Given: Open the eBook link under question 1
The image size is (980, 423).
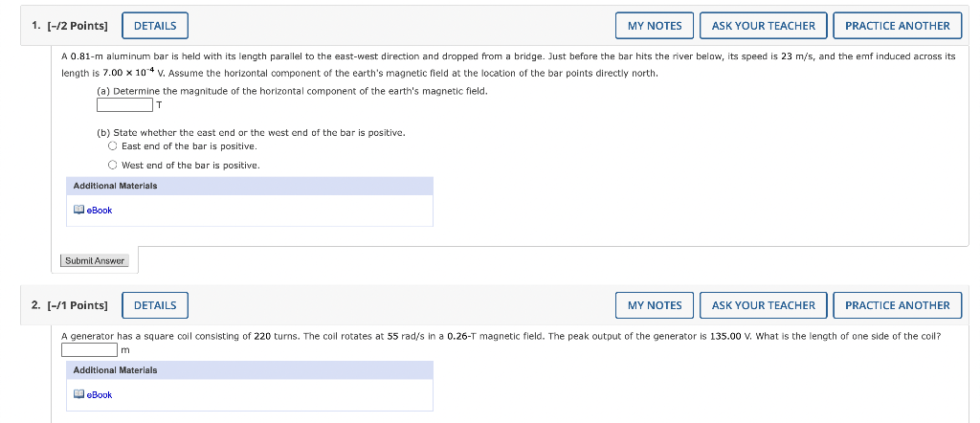Looking at the screenshot, I should click(100, 211).
